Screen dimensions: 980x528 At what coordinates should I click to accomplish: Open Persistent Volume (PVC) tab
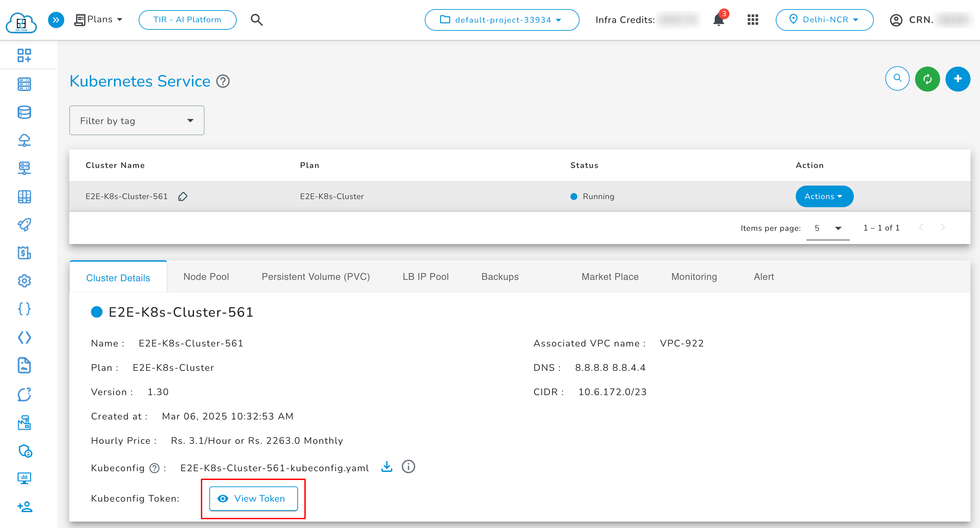pos(316,277)
